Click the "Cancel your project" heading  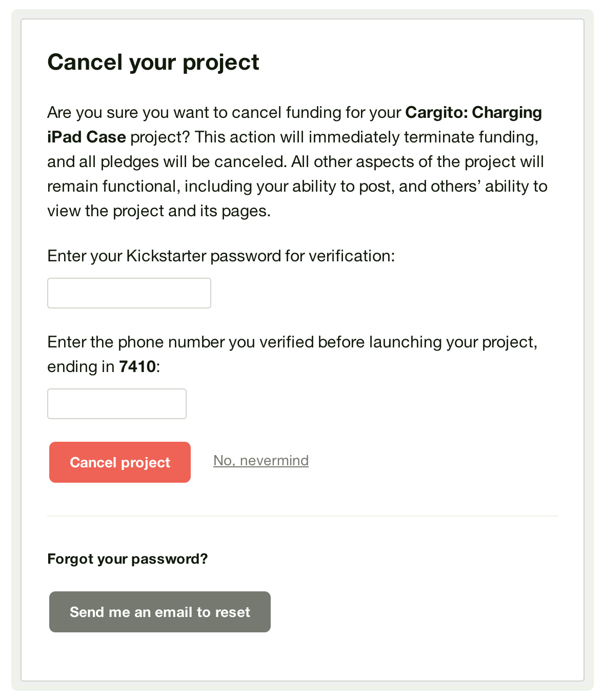pyautogui.click(x=153, y=63)
